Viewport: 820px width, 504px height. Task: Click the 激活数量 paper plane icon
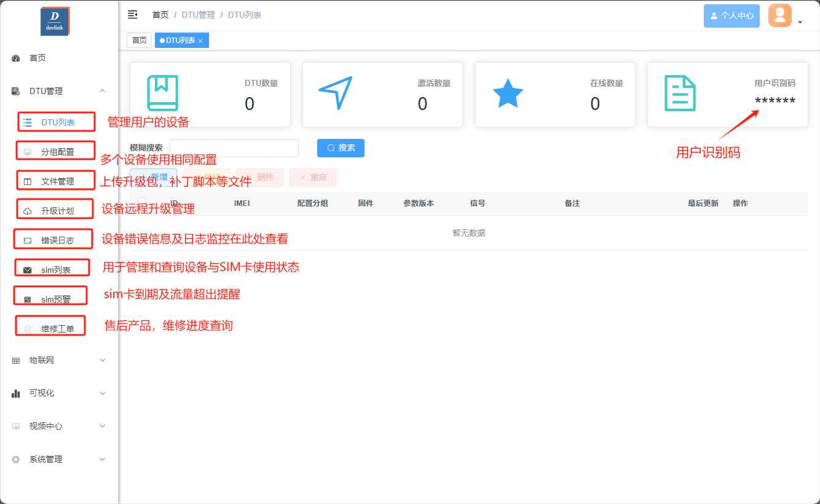click(x=336, y=93)
